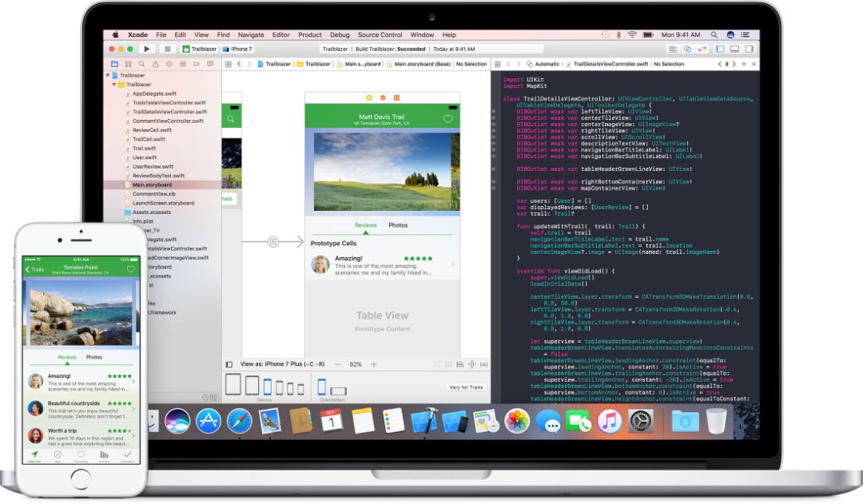Open the Debug menu
This screenshot has height=504, width=863.
coord(340,34)
